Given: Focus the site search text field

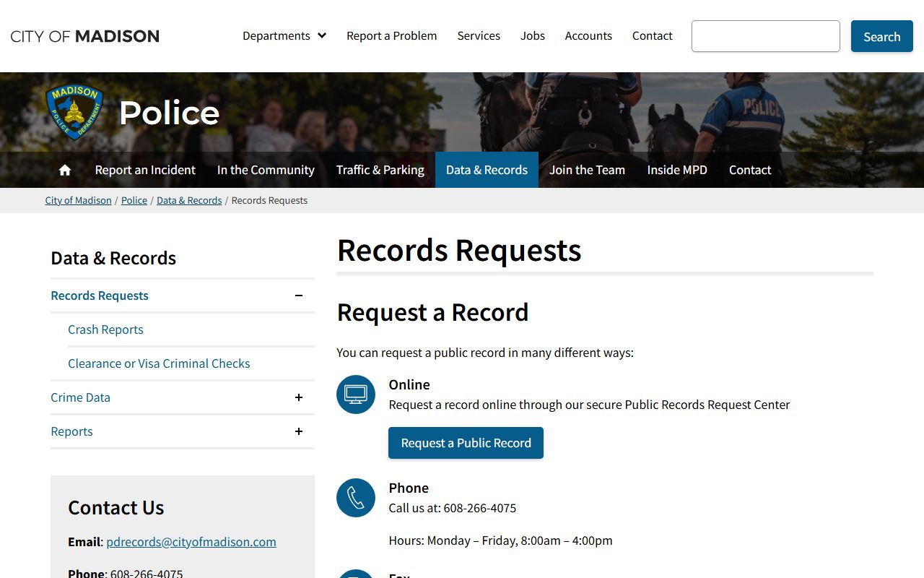Looking at the screenshot, I should [765, 36].
